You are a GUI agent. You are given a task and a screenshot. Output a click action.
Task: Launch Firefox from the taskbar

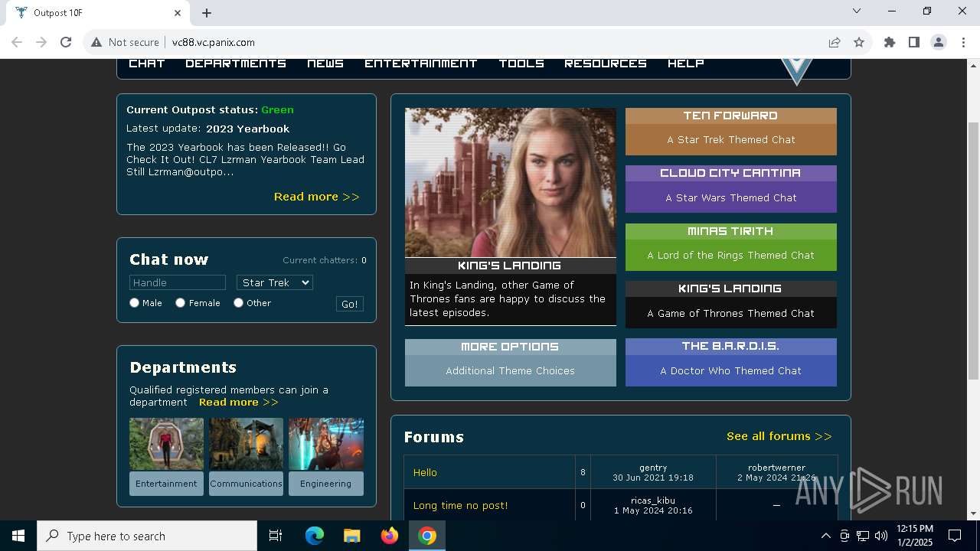click(390, 536)
